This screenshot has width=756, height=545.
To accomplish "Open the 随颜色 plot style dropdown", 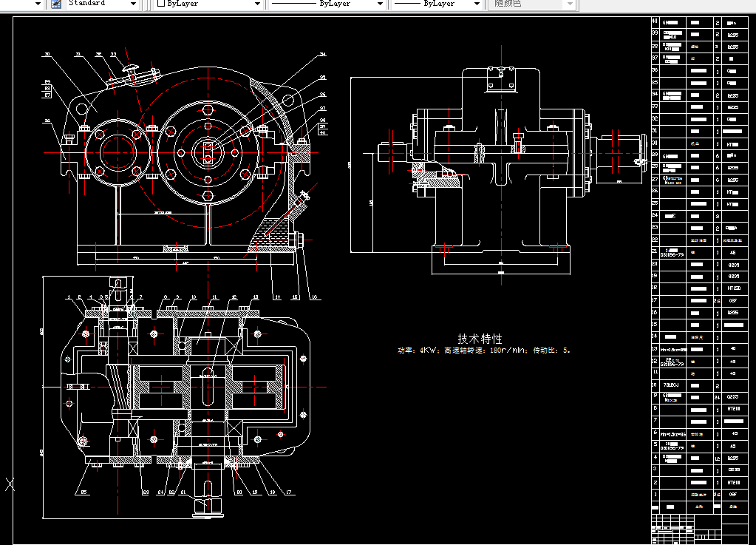I will [x=570, y=4].
